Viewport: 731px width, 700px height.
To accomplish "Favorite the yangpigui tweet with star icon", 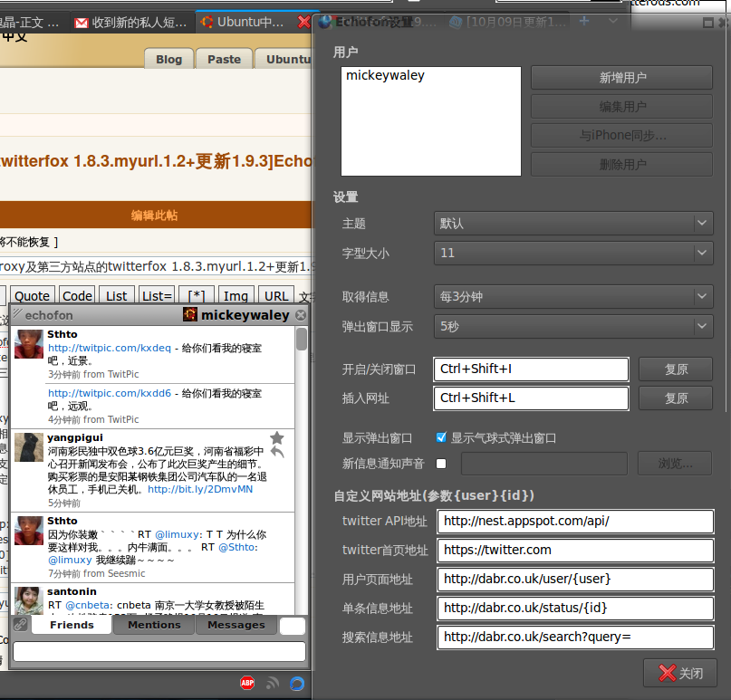I will (x=277, y=437).
